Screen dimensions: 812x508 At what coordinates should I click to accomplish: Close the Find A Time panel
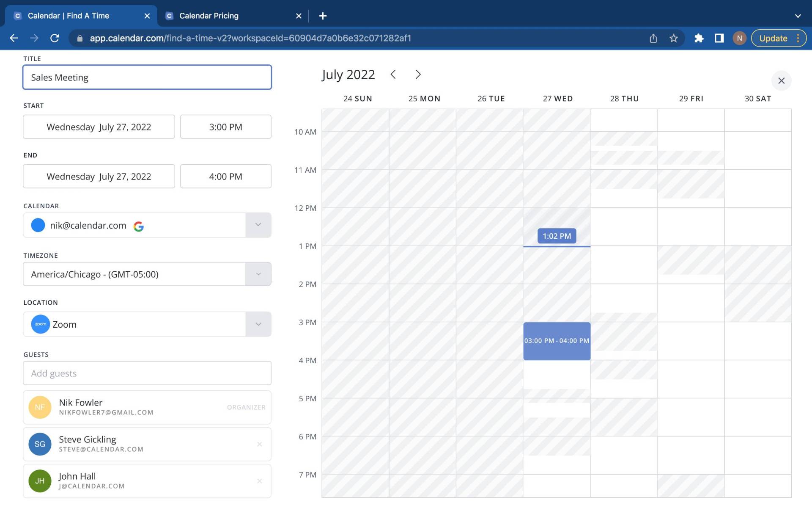(781, 80)
